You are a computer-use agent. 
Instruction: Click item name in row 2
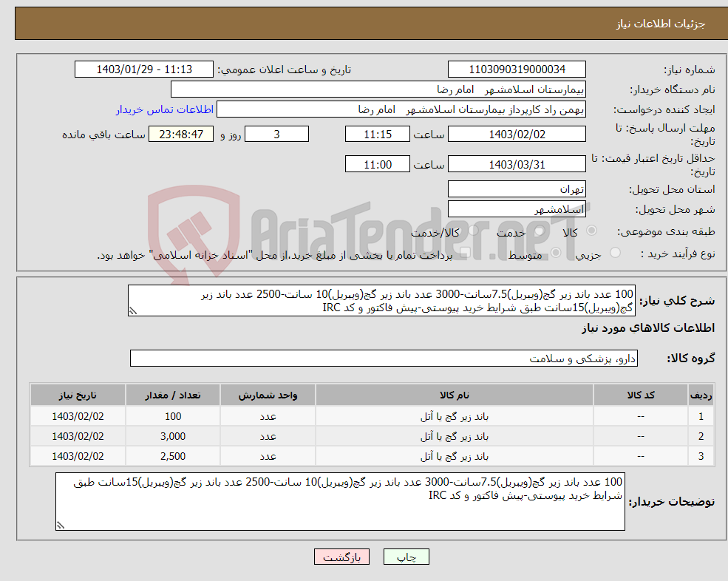455,437
